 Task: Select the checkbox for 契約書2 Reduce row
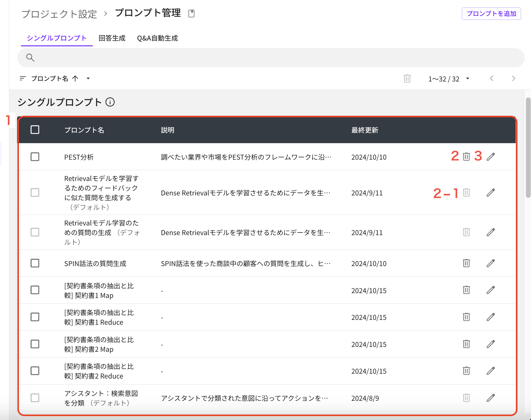point(35,371)
